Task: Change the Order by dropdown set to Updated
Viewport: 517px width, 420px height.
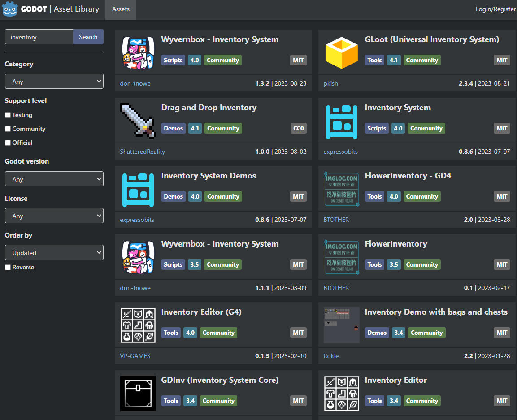Action: 54,252
